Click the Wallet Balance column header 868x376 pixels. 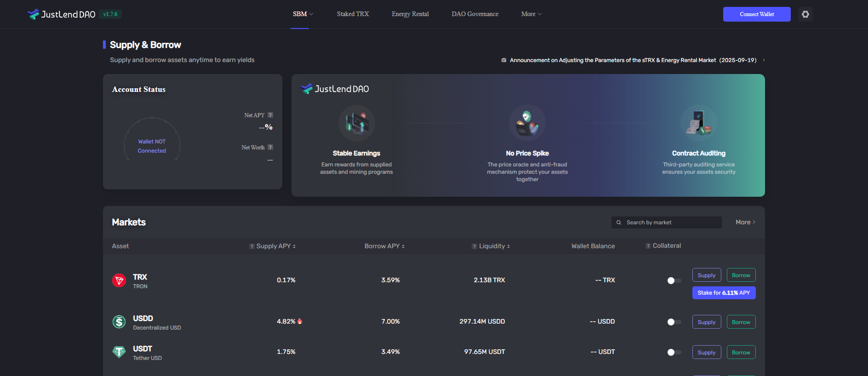593,246
